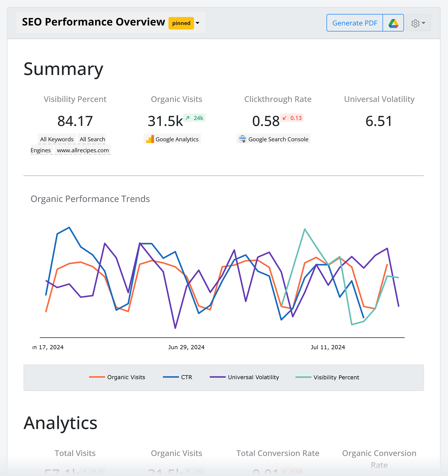
Task: Click the All Keywords filter tag
Action: (x=57, y=139)
